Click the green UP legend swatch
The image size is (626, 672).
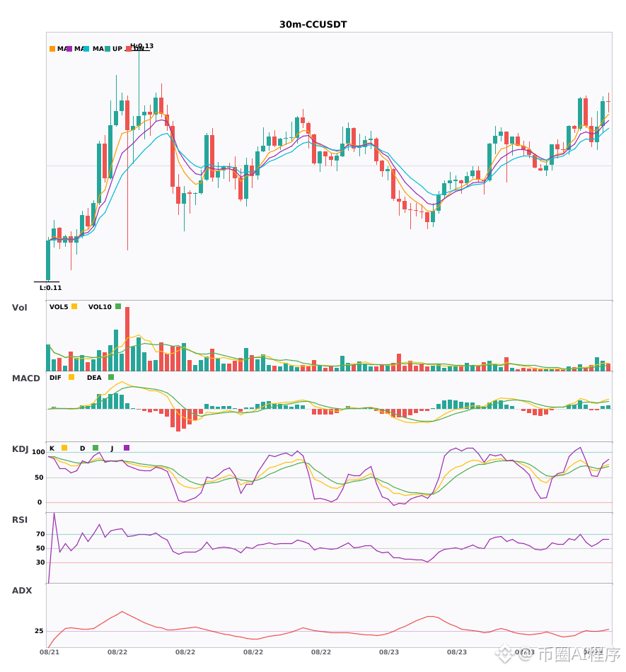(x=108, y=49)
